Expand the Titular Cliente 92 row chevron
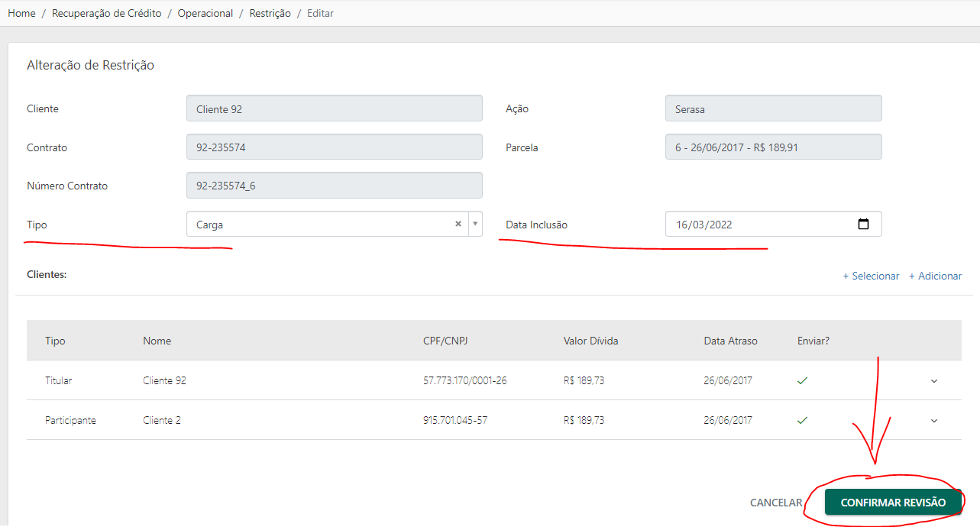Screen dimensions: 980x527 click(934, 380)
